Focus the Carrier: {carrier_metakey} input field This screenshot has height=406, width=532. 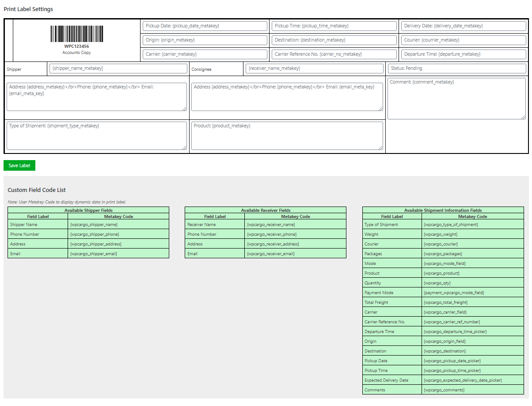(x=205, y=54)
